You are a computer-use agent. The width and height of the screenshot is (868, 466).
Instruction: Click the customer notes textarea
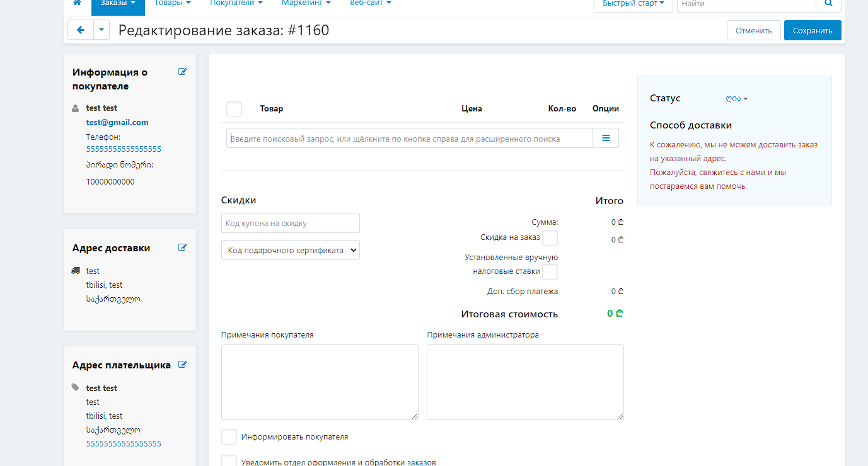click(x=320, y=382)
